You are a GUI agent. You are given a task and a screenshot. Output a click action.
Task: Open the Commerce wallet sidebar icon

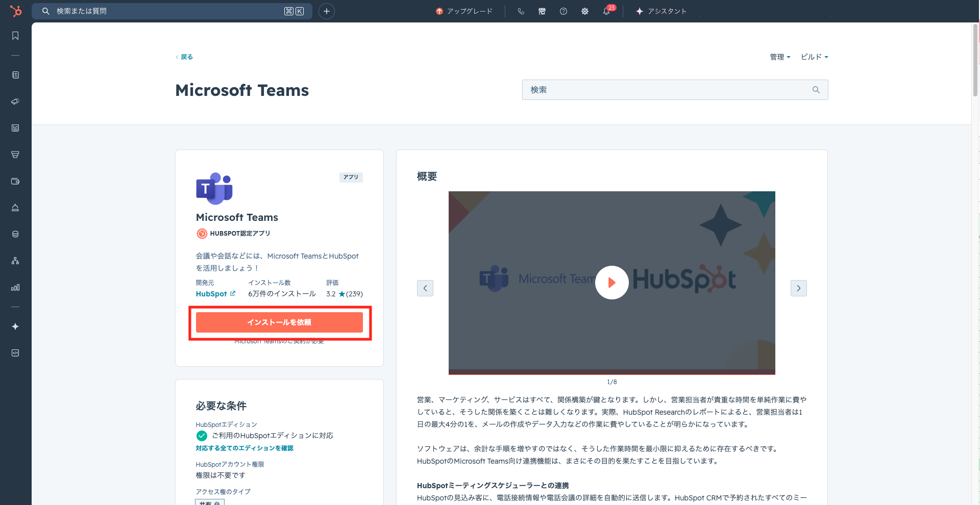15,181
